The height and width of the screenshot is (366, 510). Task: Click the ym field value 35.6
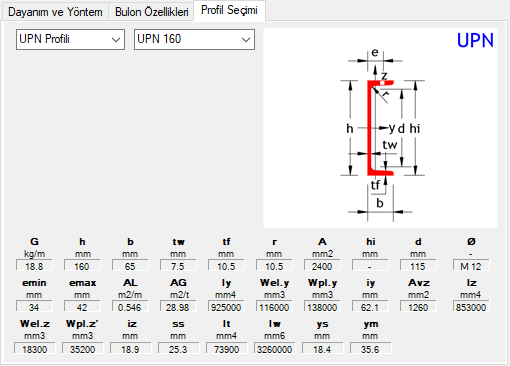(x=370, y=349)
